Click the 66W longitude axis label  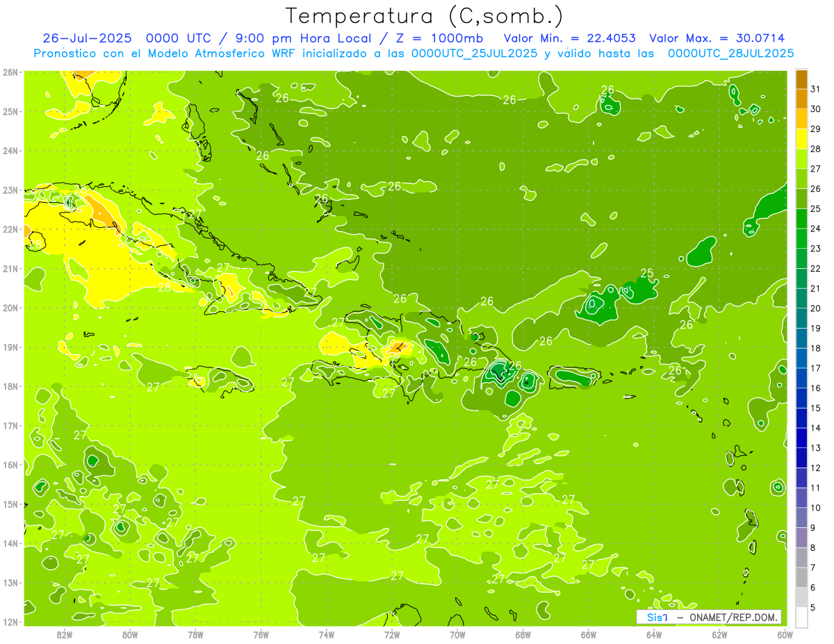coord(589,634)
